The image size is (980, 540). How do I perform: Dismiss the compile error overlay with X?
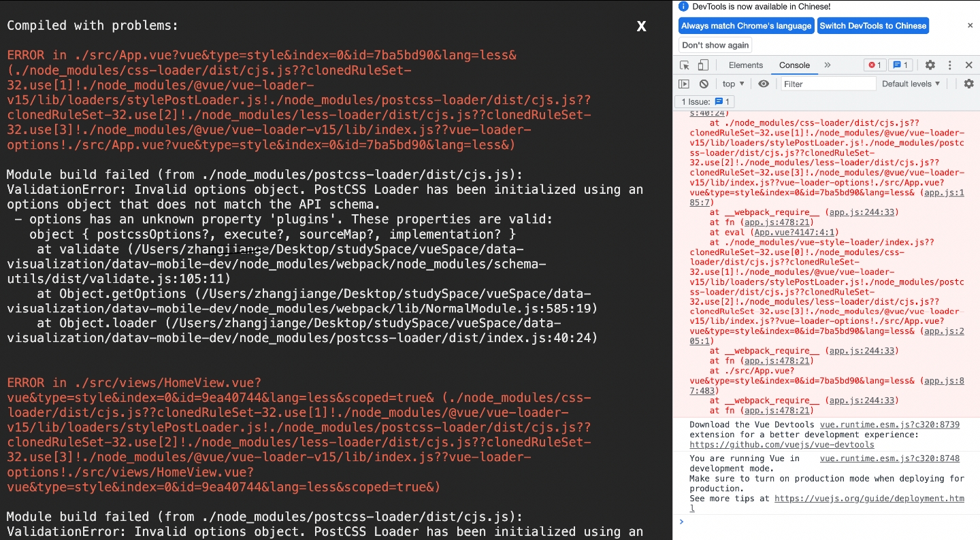[x=641, y=26]
